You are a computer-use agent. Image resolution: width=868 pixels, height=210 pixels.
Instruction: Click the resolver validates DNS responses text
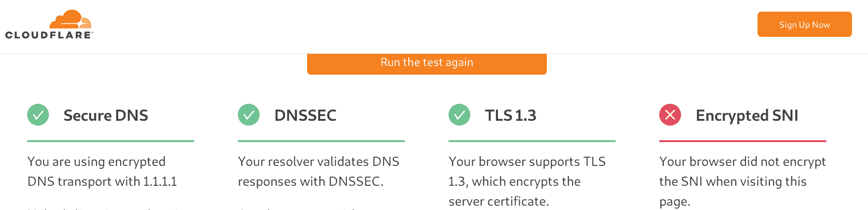coord(319,171)
